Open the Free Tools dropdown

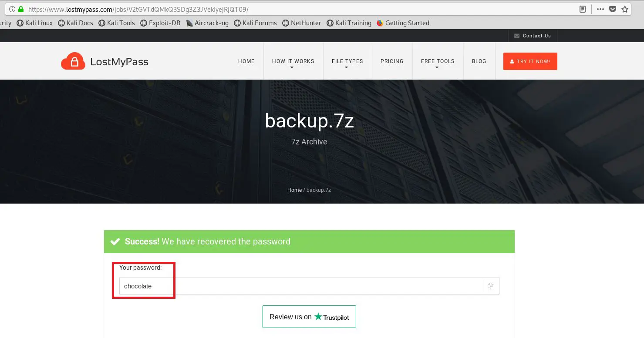click(437, 61)
